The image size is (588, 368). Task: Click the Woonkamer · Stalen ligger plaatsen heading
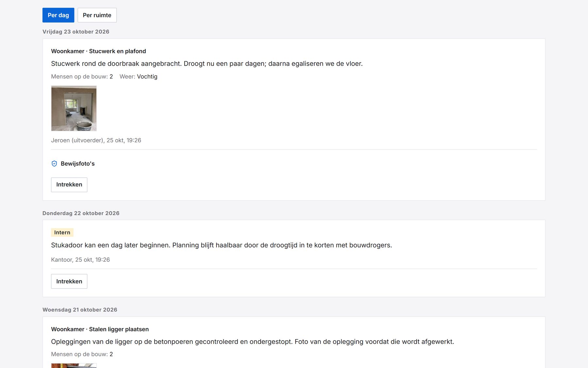[x=100, y=329]
